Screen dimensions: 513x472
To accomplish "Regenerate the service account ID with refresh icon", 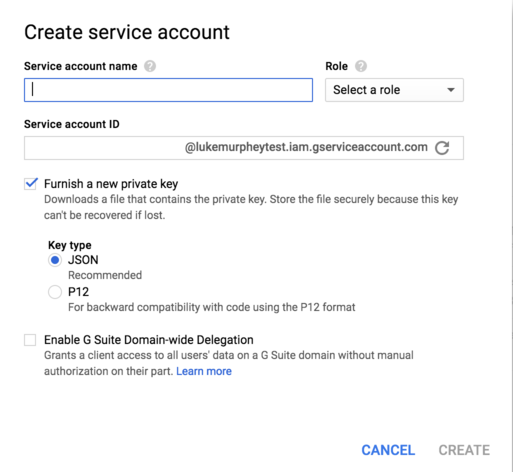I will coord(442,148).
